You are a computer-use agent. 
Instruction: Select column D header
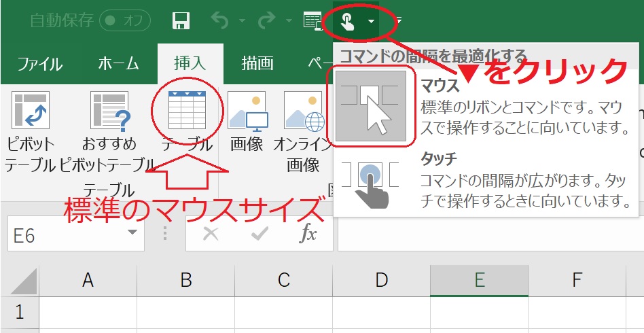[x=382, y=281]
